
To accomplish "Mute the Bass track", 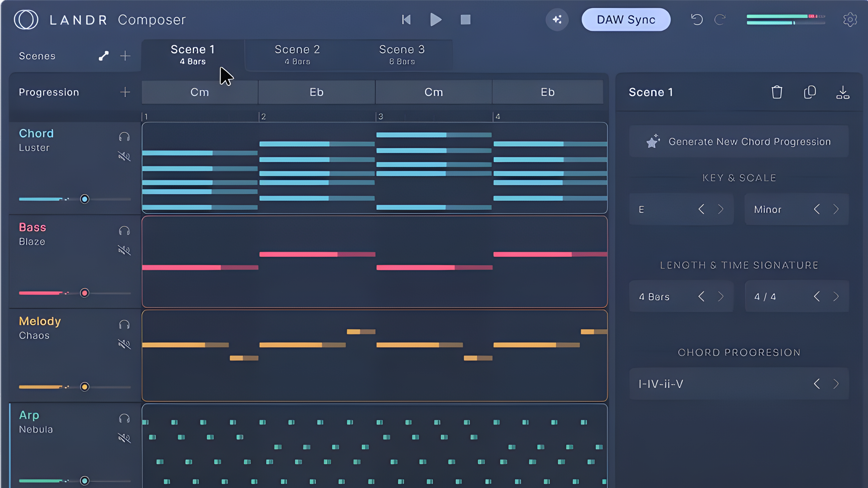I will (124, 250).
